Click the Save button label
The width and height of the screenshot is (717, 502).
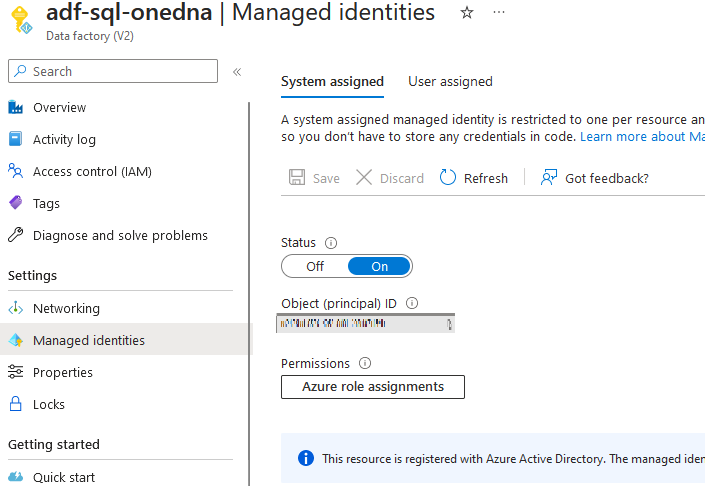326,178
